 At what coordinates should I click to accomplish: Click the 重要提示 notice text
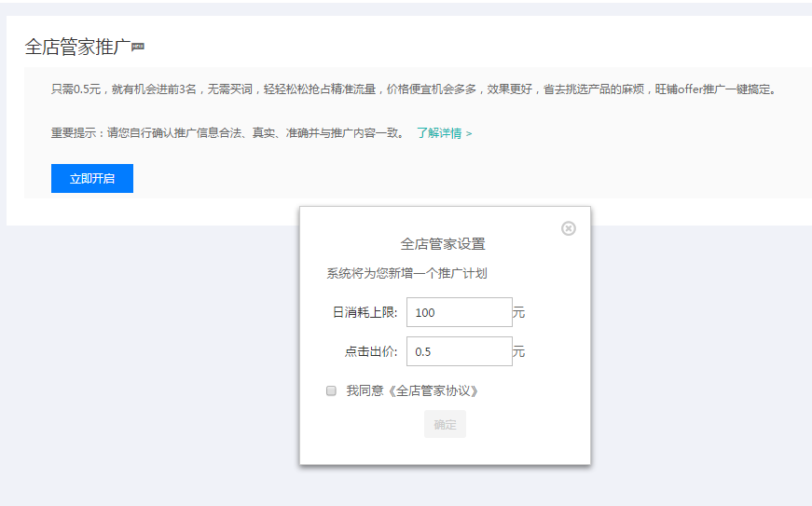228,133
